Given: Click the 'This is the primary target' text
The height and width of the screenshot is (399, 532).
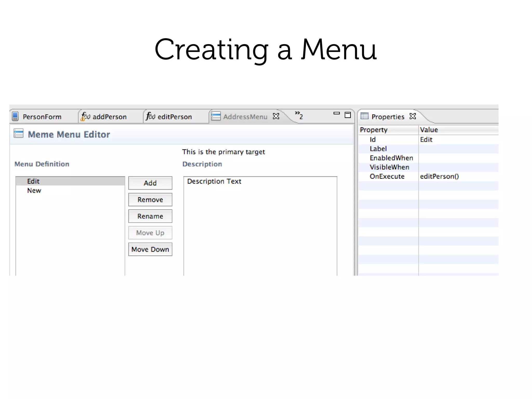Looking at the screenshot, I should pyautogui.click(x=223, y=152).
